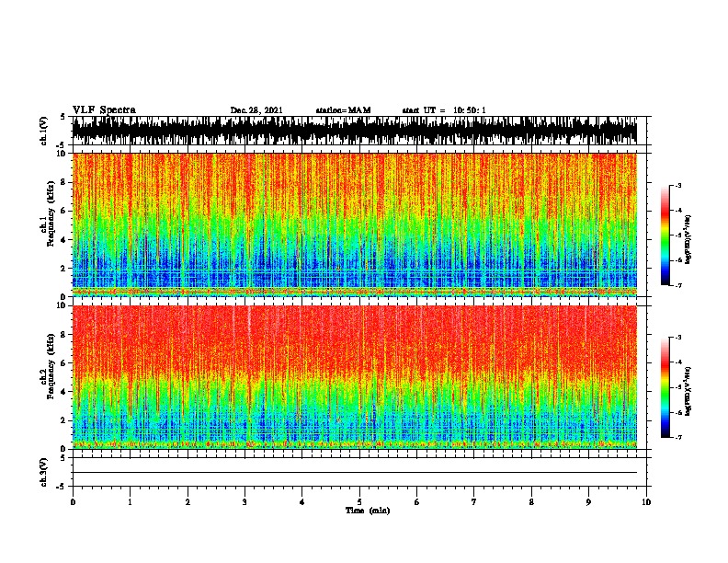
Task: Click the "ch.1(V)" axis label of top strip
Action: point(43,131)
